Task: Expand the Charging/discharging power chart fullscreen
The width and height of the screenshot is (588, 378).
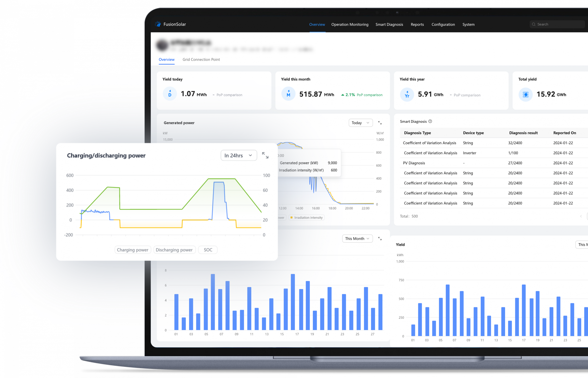Action: tap(265, 155)
